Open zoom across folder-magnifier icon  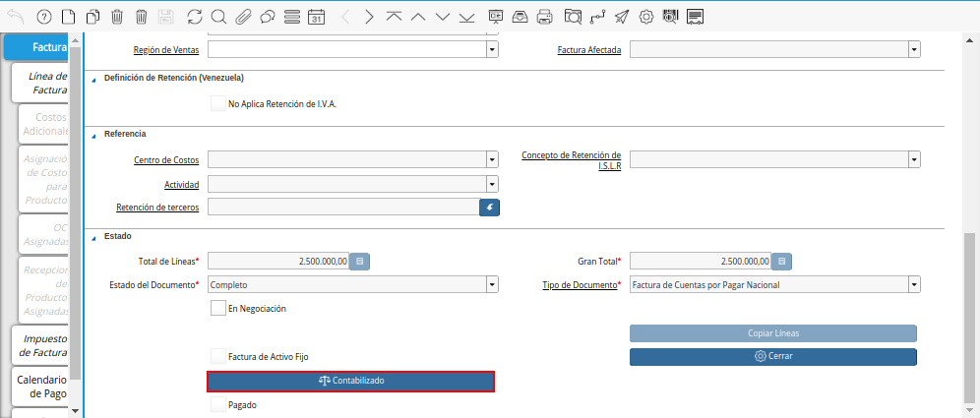572,17
